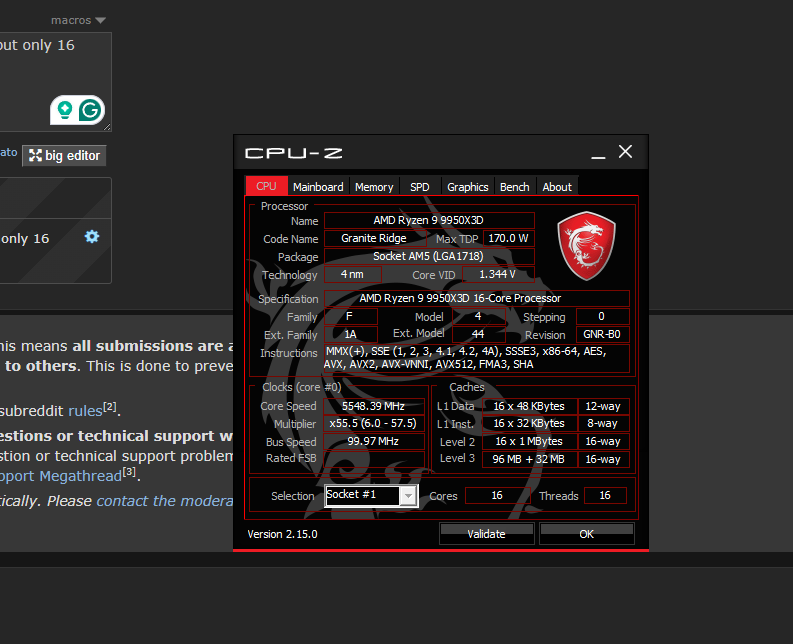
Task: Switch to the Mainboard tab
Action: (x=318, y=187)
